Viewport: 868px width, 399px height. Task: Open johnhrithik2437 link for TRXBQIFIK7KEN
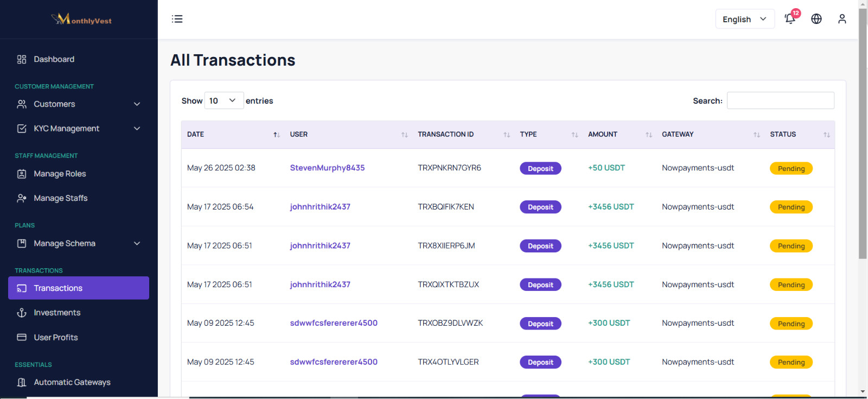click(320, 207)
